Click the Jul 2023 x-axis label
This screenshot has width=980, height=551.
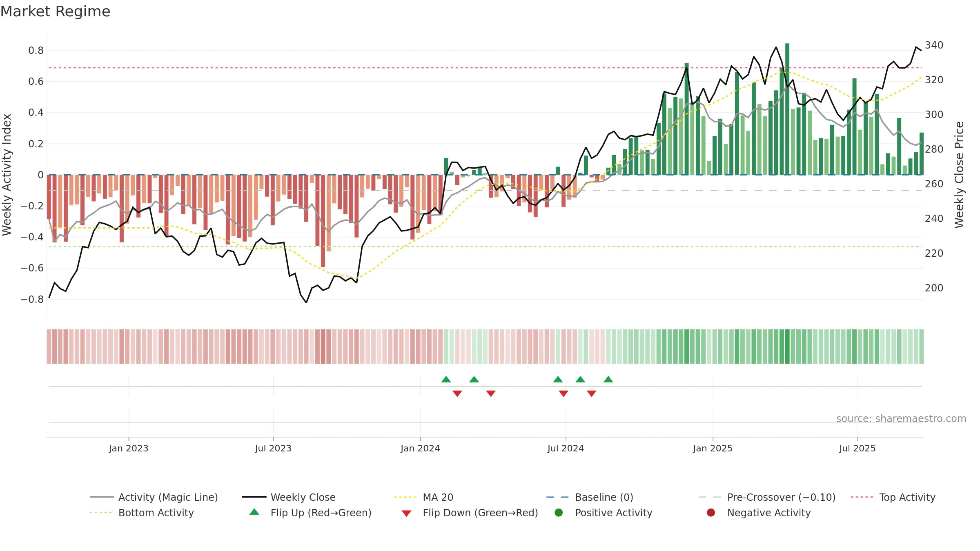273,448
